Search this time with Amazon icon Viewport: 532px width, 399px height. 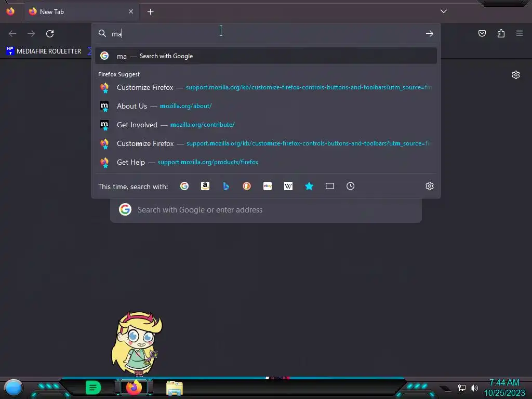pyautogui.click(x=205, y=186)
